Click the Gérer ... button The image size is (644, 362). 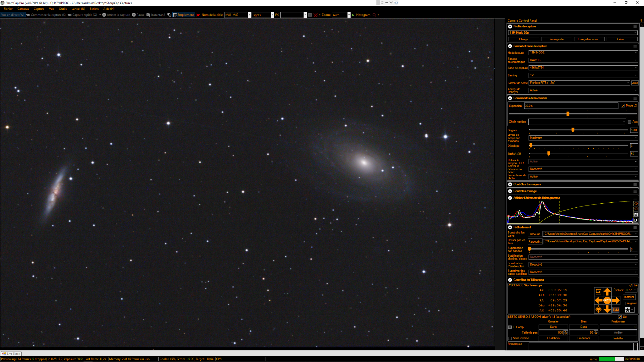[x=622, y=39]
